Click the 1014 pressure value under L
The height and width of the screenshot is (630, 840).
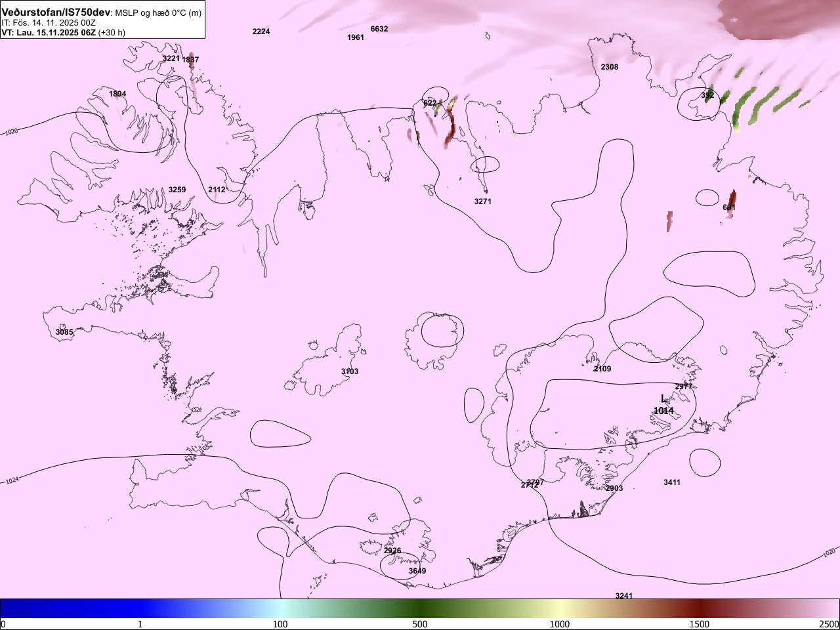click(x=663, y=411)
